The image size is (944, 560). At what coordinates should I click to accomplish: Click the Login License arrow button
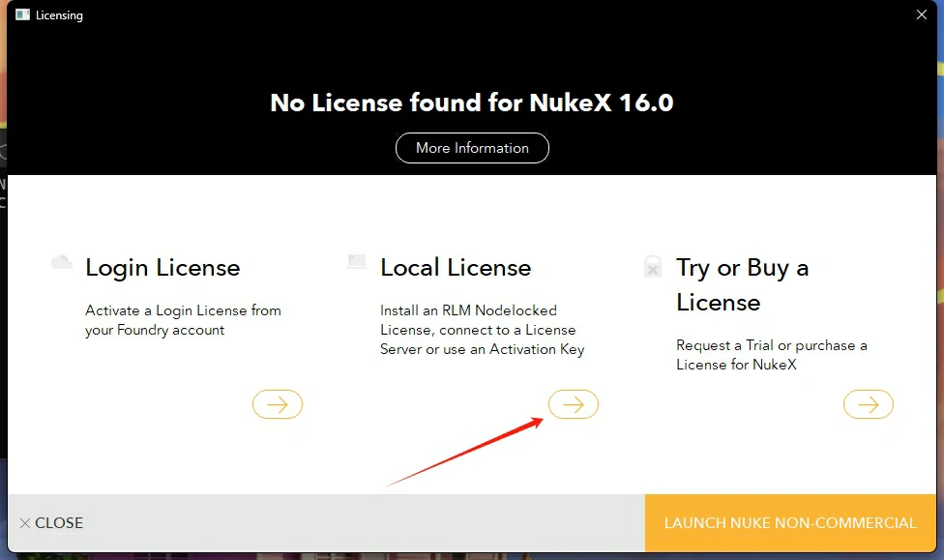click(x=278, y=404)
